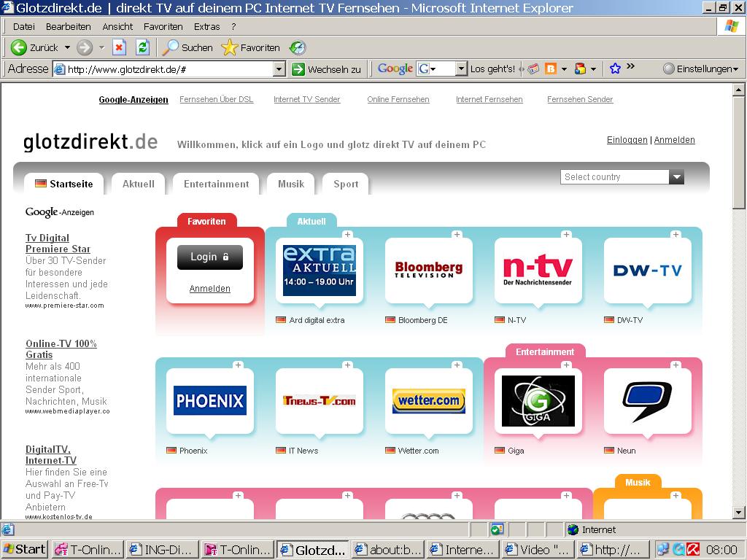Add Wetter.com to favorites plus
This screenshot has height=560, width=747.
pos(457,365)
